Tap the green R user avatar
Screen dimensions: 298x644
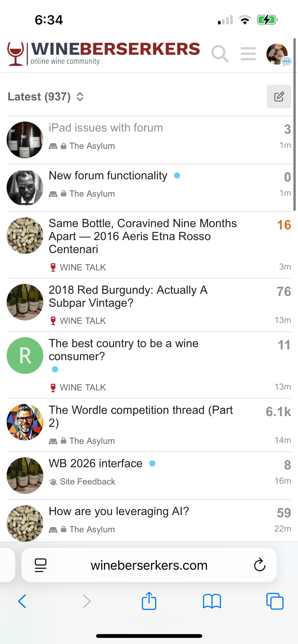pyautogui.click(x=25, y=355)
